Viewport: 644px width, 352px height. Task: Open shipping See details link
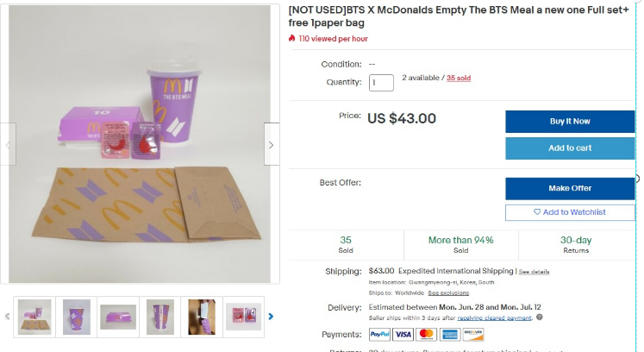[x=534, y=272]
